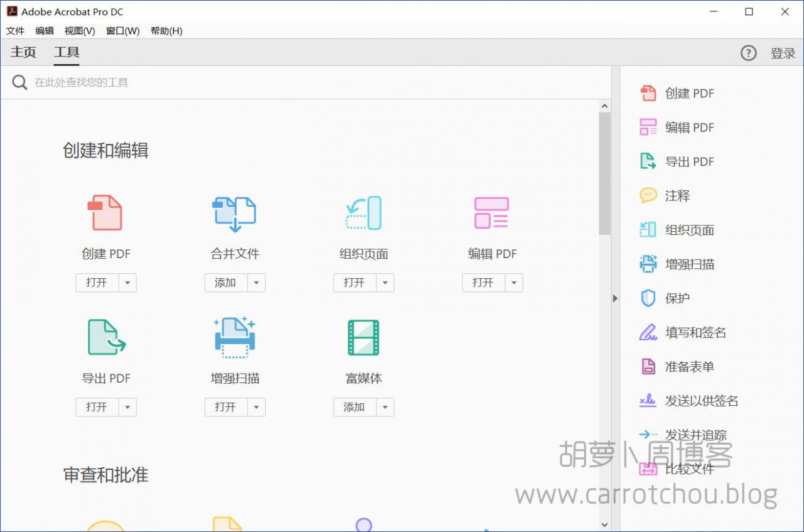Select 导出 PDF in right sidebar
Image resolution: width=804 pixels, height=532 pixels.
tap(689, 161)
